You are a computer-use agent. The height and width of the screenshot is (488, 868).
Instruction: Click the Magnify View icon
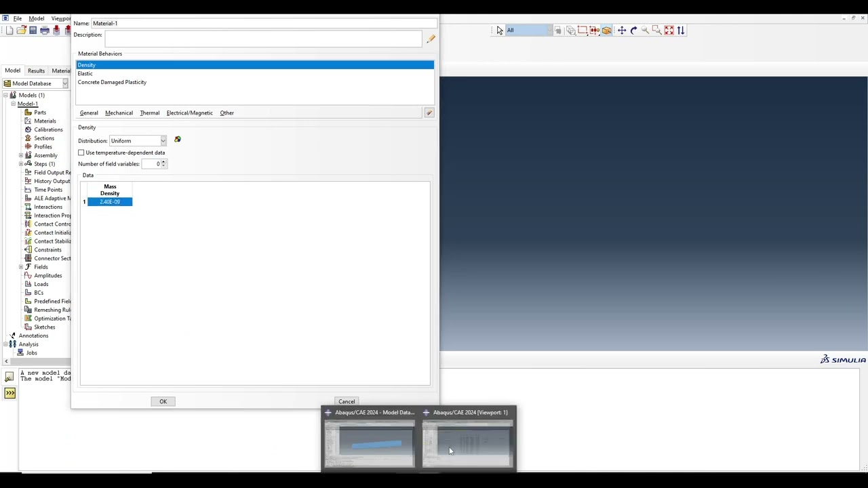645,30
